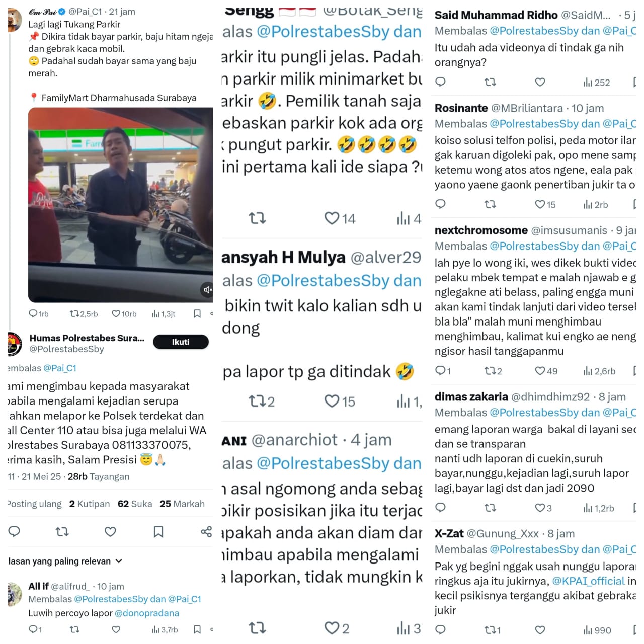Open the @KPAI_official mention in X-Zat's reply
Screen dimensions: 644x644
589,581
